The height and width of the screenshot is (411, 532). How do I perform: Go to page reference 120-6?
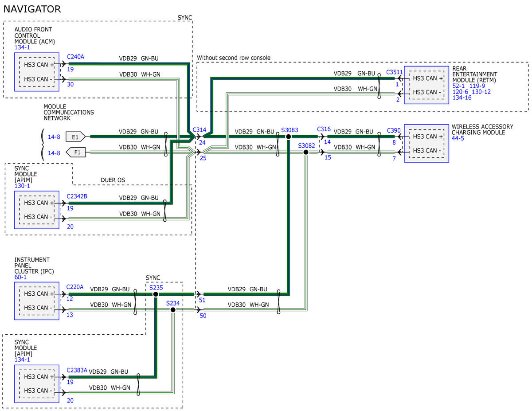[460, 91]
